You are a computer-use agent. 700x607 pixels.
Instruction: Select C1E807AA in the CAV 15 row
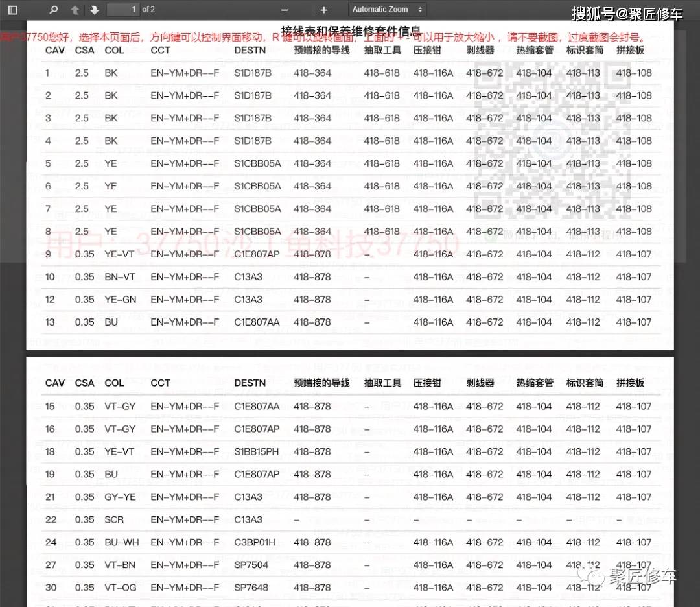(257, 407)
